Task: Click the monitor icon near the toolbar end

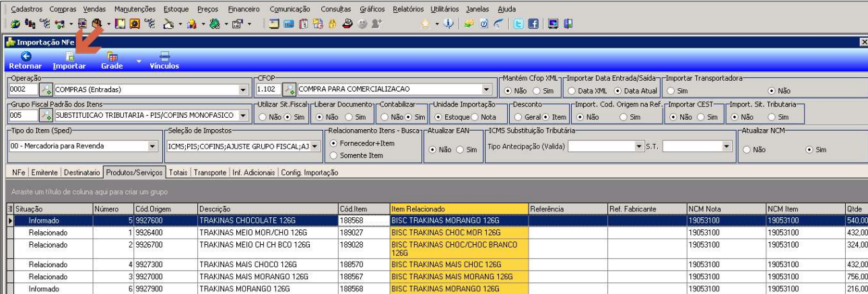Action: click(553, 24)
